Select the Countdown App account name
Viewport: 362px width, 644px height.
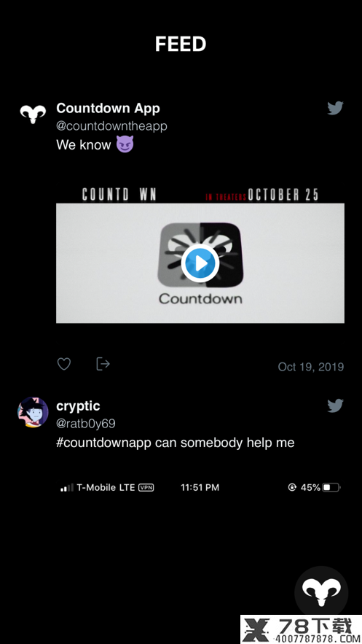[x=109, y=109]
